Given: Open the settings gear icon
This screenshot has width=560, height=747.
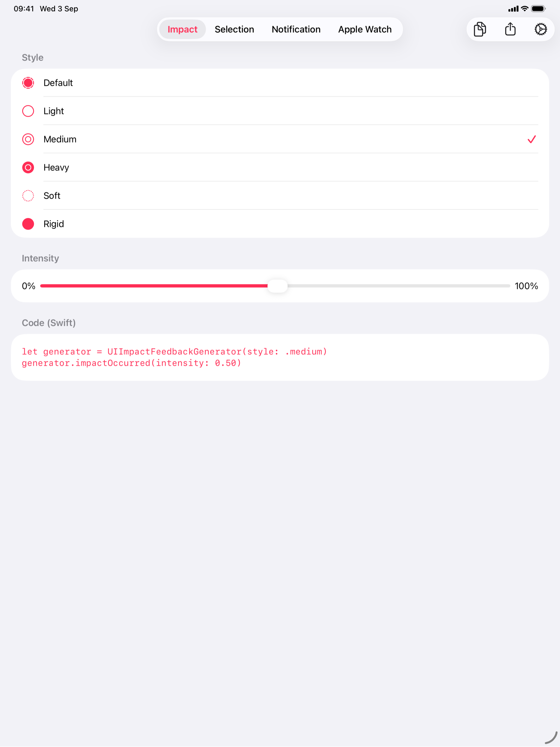Looking at the screenshot, I should 540,29.
